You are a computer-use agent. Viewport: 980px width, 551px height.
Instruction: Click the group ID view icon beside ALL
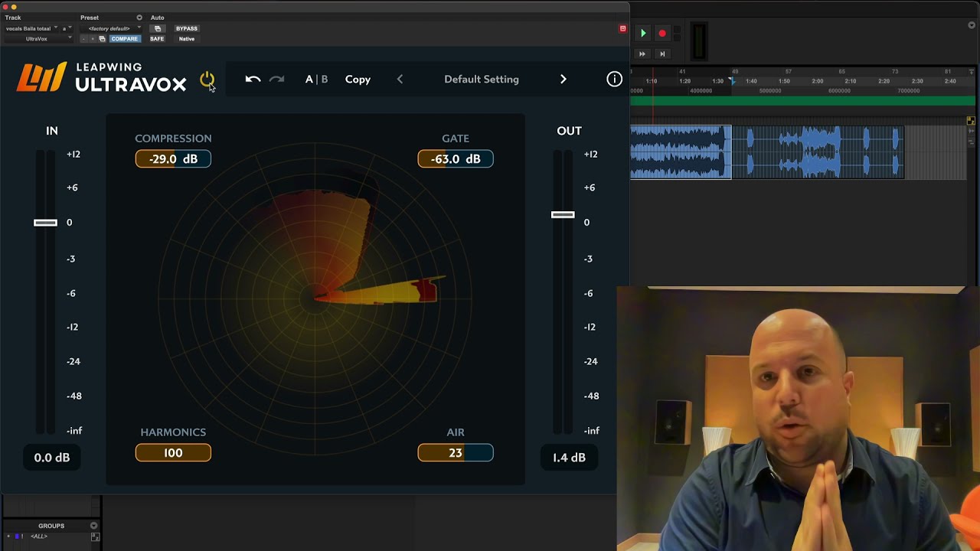click(95, 536)
